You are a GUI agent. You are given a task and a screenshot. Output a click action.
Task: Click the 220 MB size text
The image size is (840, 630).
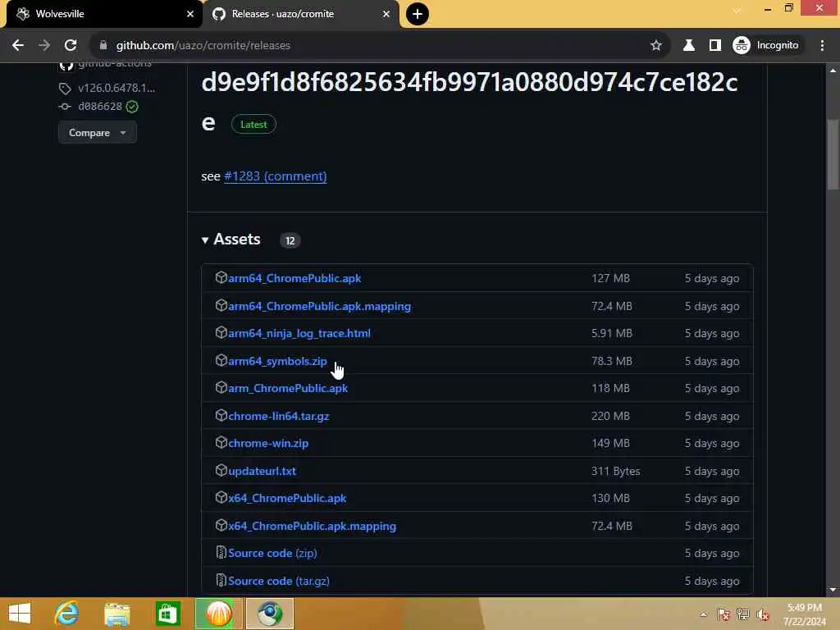tap(610, 416)
